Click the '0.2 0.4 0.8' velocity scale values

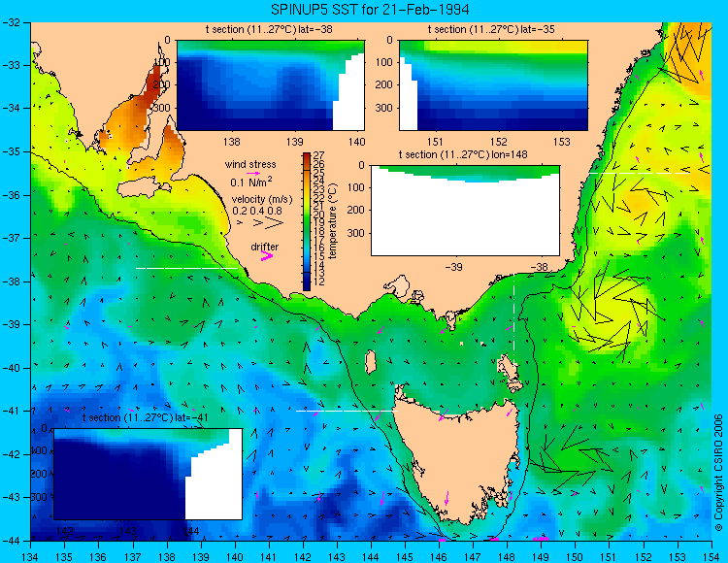point(257,211)
